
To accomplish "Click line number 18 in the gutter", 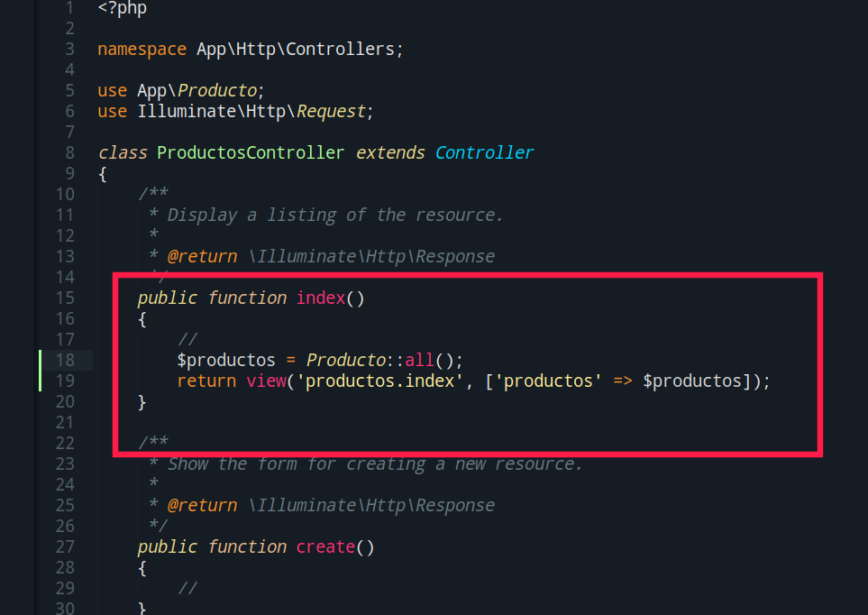I will (x=64, y=361).
